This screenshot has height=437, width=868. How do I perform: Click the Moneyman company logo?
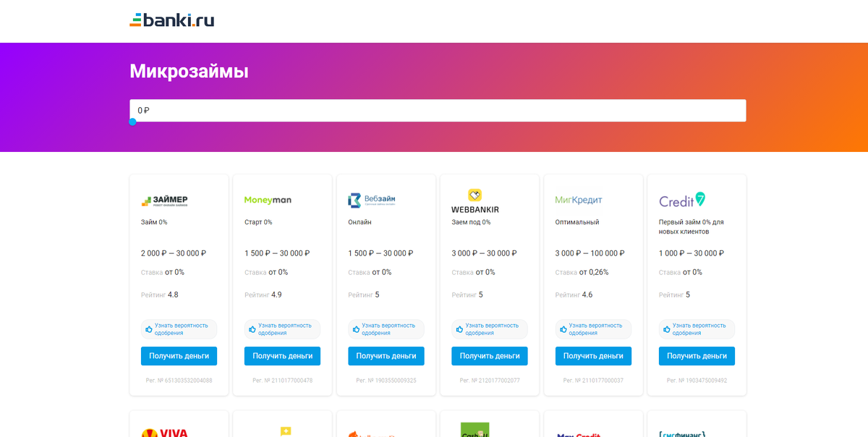pos(268,200)
